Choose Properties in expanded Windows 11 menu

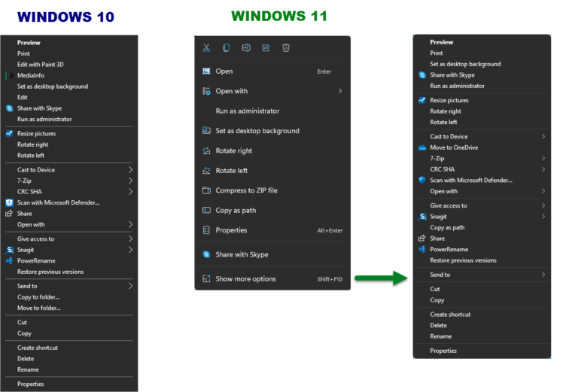(x=443, y=351)
